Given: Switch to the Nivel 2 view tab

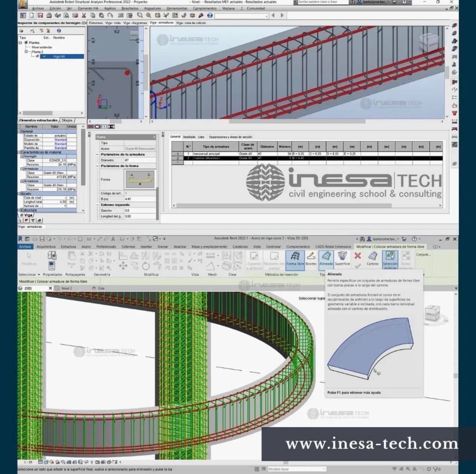Looking at the screenshot, I should click(66, 288).
